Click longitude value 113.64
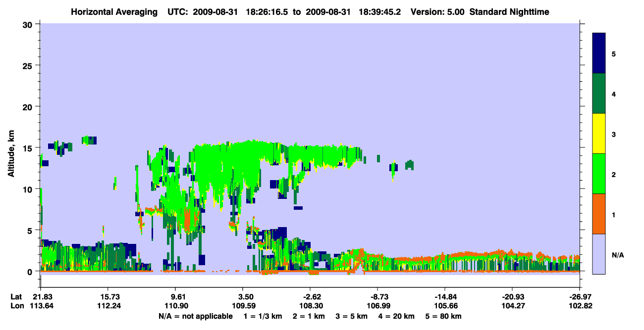This screenshot has width=644, height=330. tap(41, 306)
